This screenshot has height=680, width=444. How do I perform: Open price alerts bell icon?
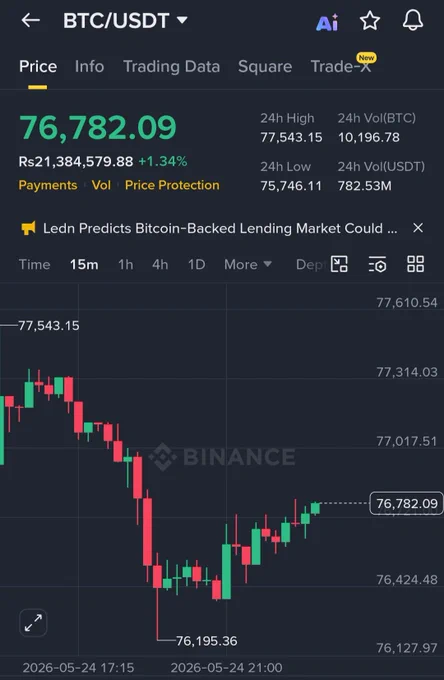click(412, 20)
